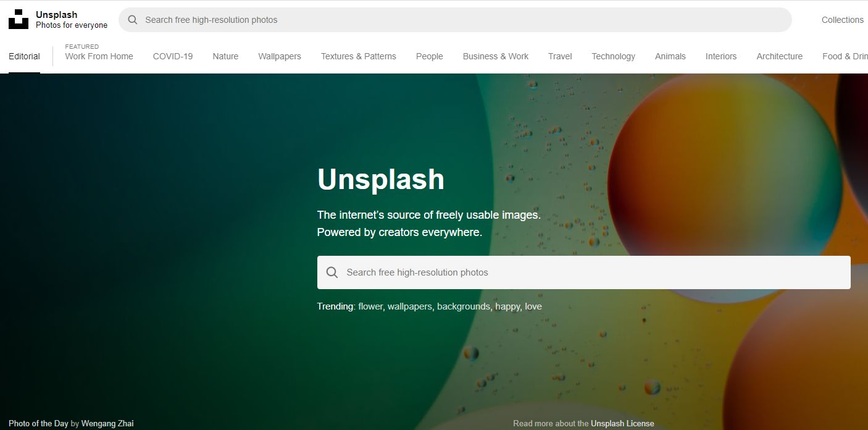Click trending term happy
Image resolution: width=868 pixels, height=430 pixels.
(507, 306)
